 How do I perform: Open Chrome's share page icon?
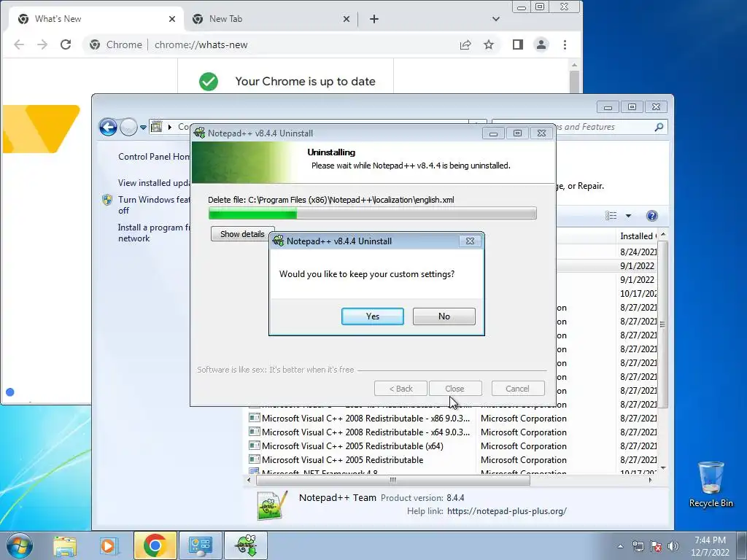click(x=465, y=44)
